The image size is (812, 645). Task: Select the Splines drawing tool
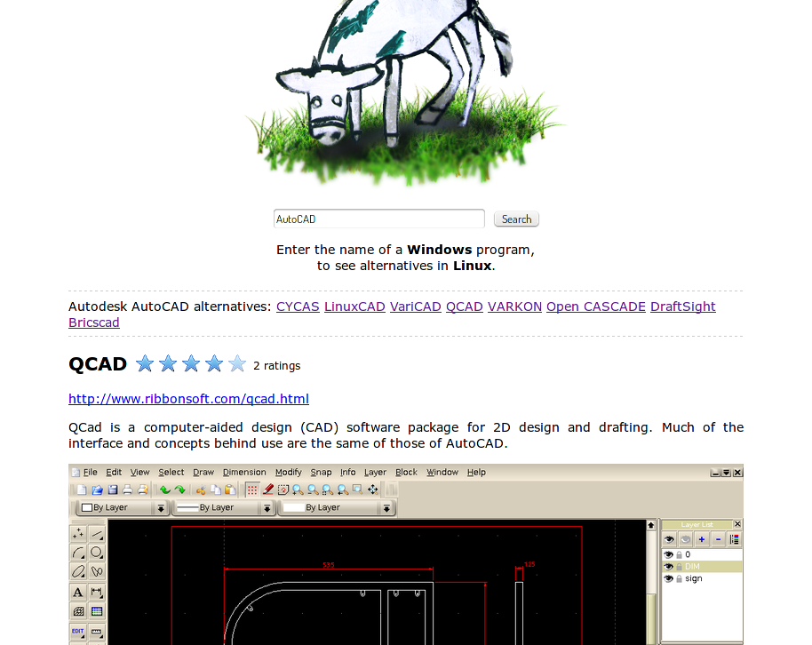(97, 571)
